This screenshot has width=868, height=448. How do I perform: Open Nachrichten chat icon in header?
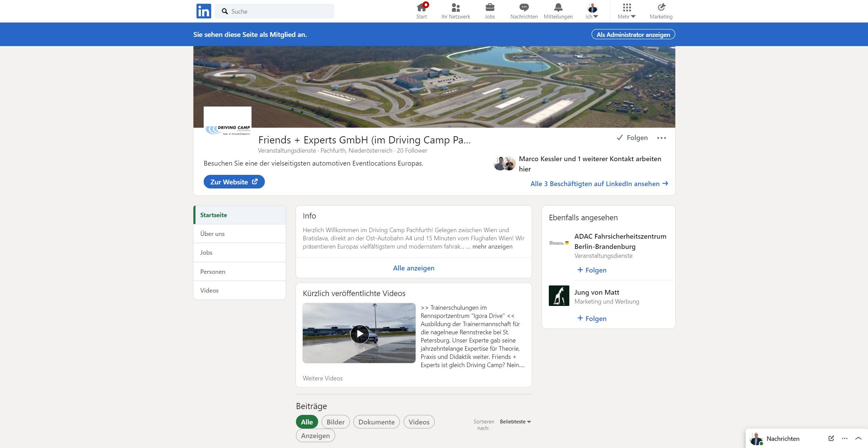coord(524,11)
